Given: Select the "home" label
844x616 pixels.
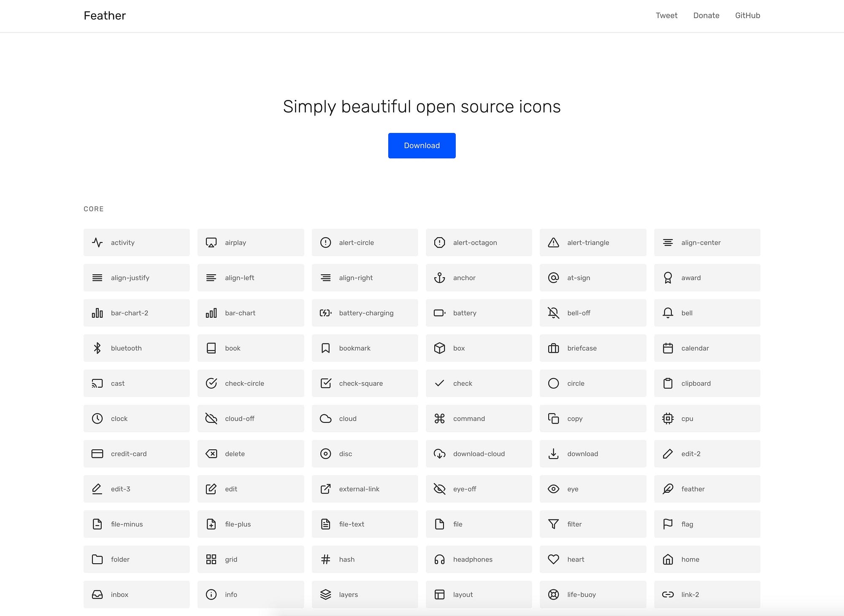Looking at the screenshot, I should 690,559.
